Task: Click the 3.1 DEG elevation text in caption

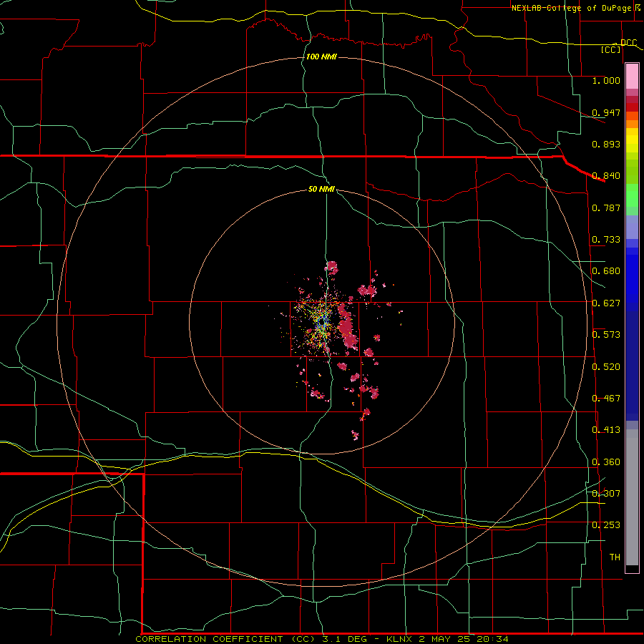Action: tap(345, 639)
